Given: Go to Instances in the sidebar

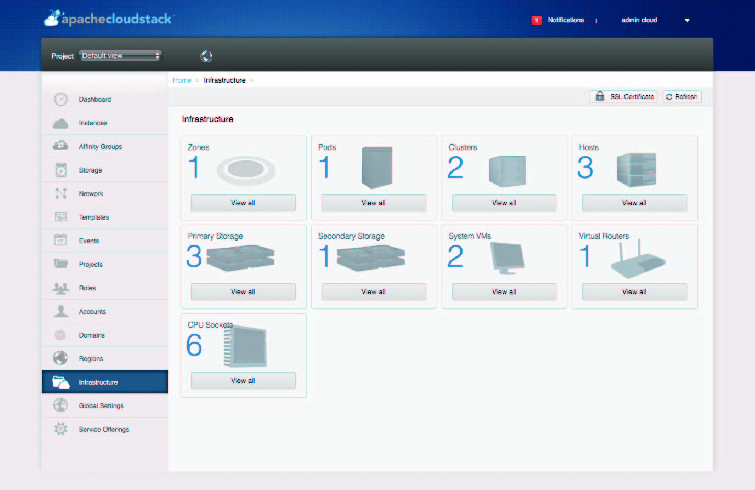Looking at the screenshot, I should 104,123.
